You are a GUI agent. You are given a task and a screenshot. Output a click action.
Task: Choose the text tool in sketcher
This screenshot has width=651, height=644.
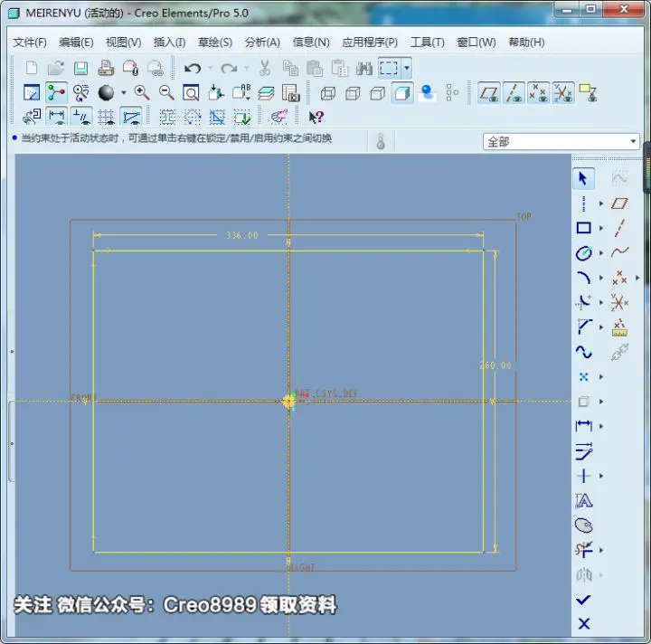tap(583, 501)
